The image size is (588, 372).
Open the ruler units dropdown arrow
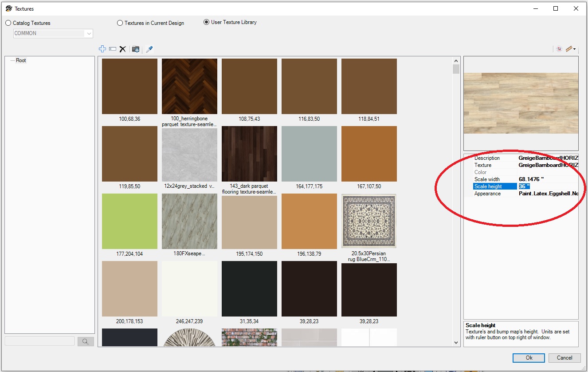575,49
